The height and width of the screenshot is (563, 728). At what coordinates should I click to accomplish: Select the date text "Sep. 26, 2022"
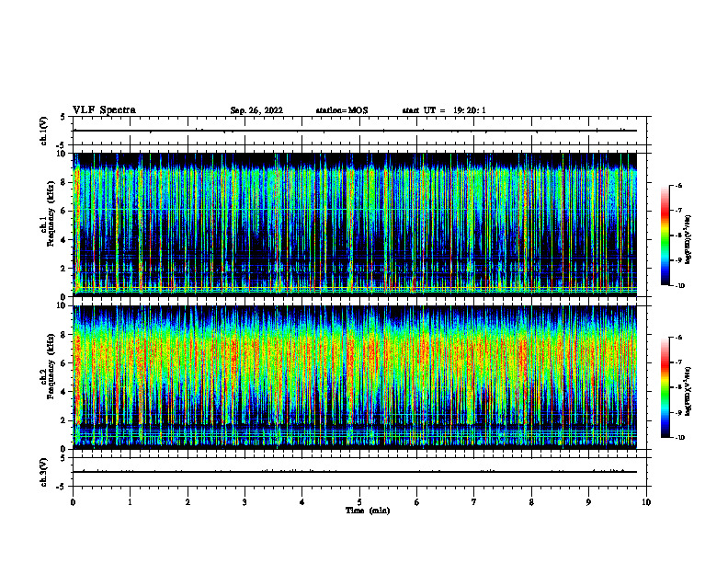pos(256,110)
